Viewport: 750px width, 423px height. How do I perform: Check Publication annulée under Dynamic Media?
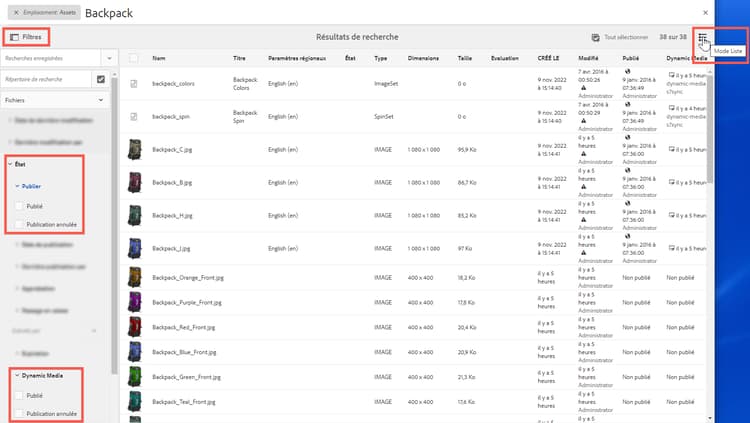[x=19, y=414]
